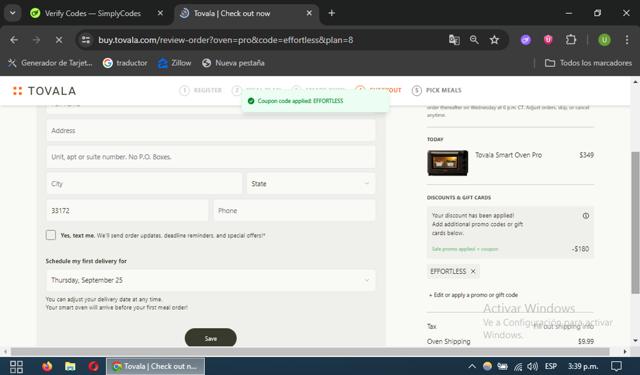Open File Explorer from the taskbar
This screenshot has height=375, width=640.
(x=70, y=366)
